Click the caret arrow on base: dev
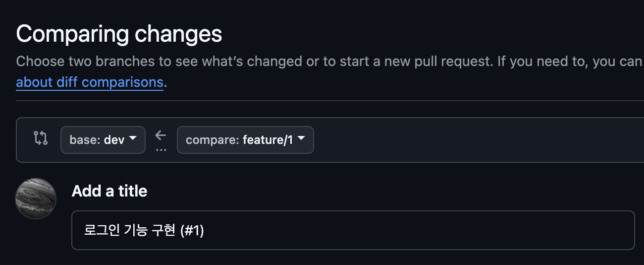 133,139
